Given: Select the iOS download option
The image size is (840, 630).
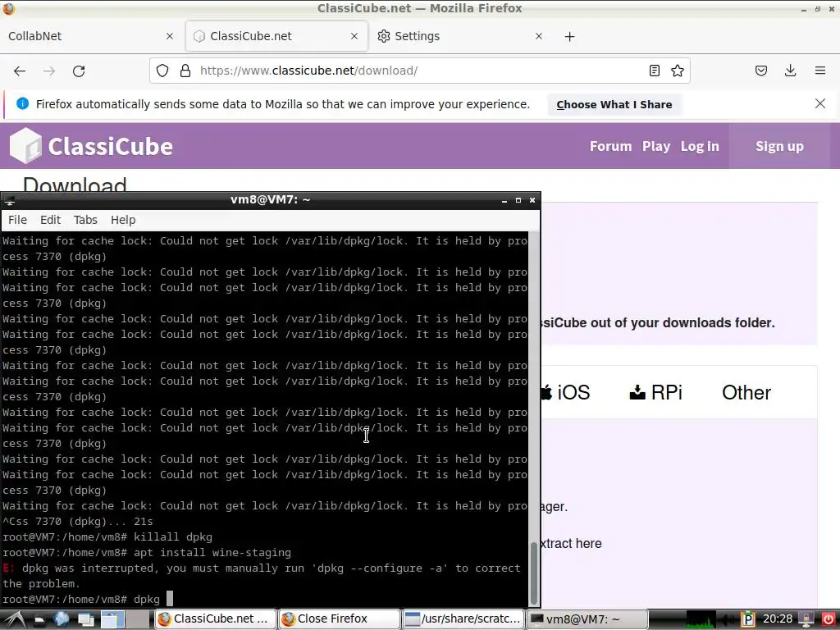Looking at the screenshot, I should (x=565, y=393).
